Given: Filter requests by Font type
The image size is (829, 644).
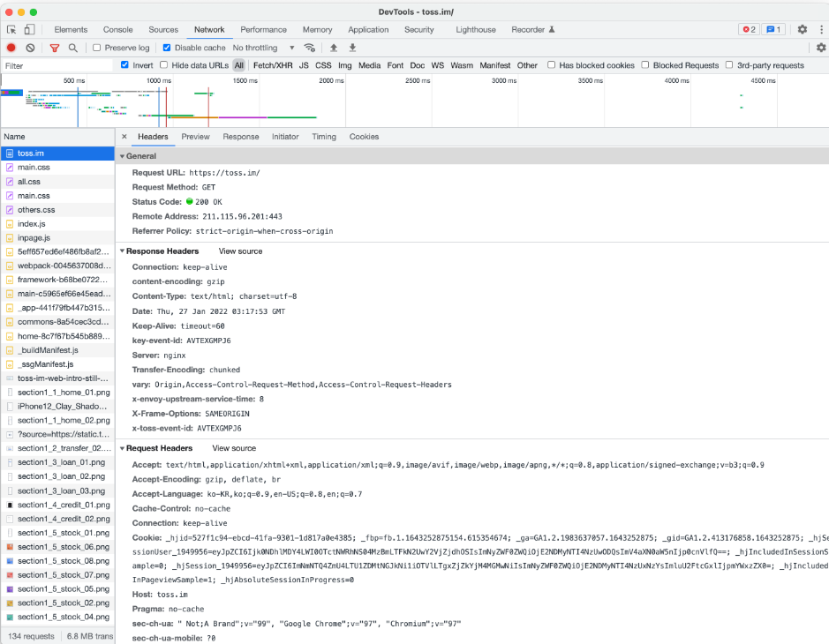Looking at the screenshot, I should pyautogui.click(x=395, y=65).
